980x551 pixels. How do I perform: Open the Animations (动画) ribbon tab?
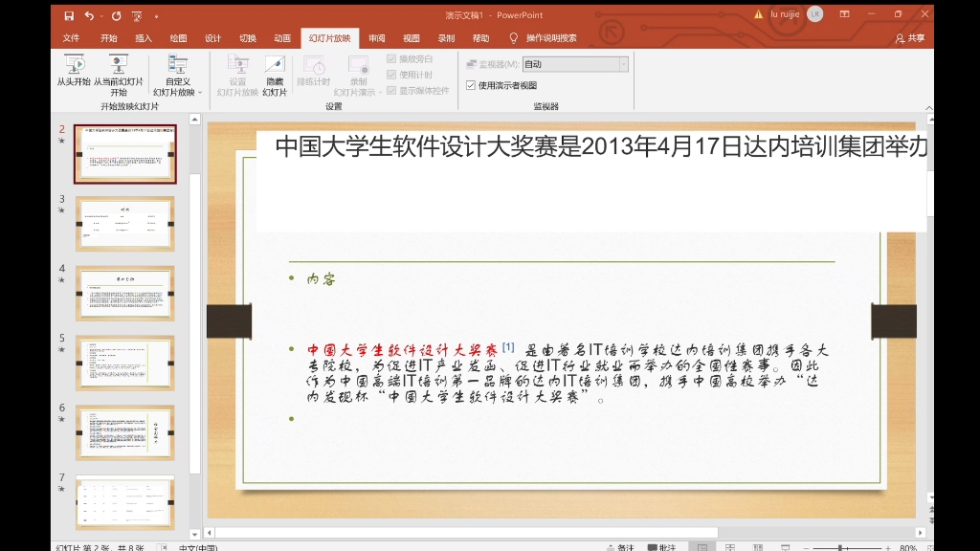282,38
